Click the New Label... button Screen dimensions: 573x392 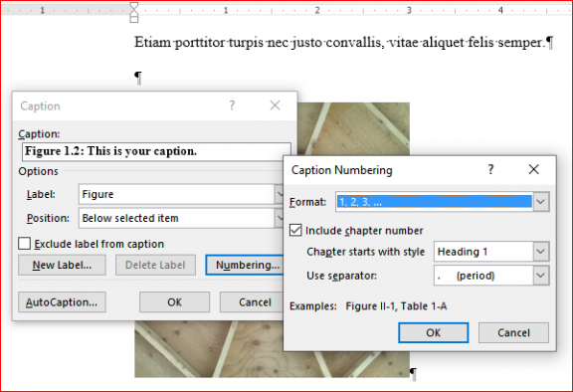pos(62,265)
